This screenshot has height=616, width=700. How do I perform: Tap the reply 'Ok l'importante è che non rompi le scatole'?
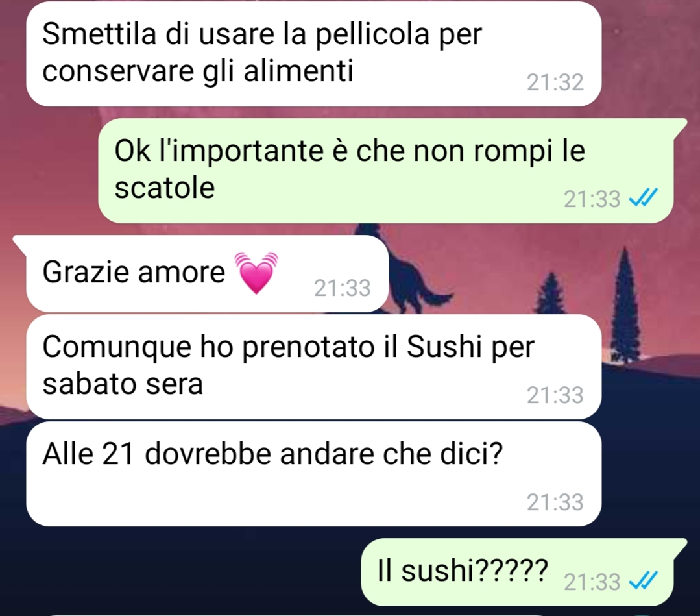386,171
